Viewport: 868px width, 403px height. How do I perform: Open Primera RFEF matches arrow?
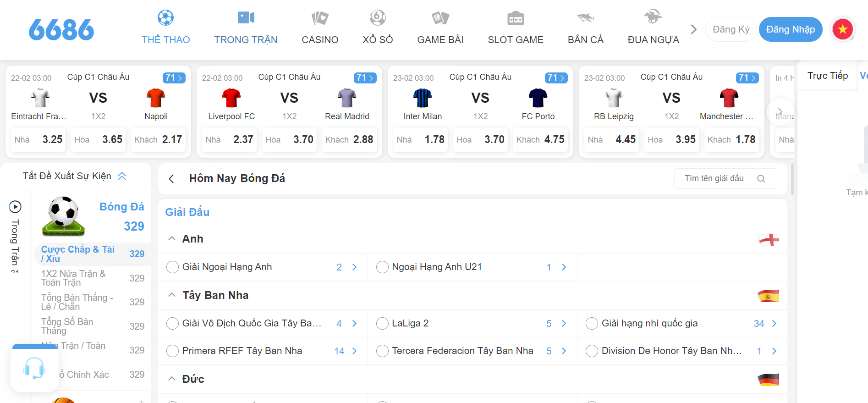click(354, 351)
